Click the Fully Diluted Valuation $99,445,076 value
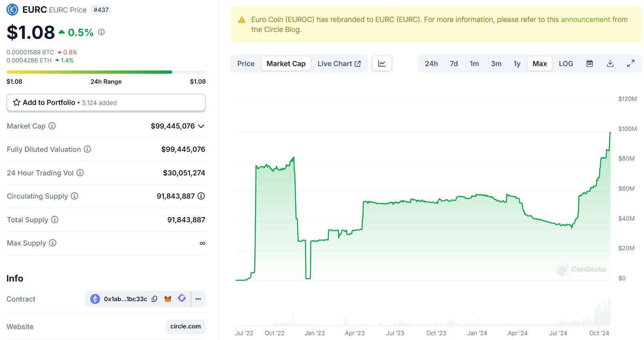The width and height of the screenshot is (644, 340). 183,149
